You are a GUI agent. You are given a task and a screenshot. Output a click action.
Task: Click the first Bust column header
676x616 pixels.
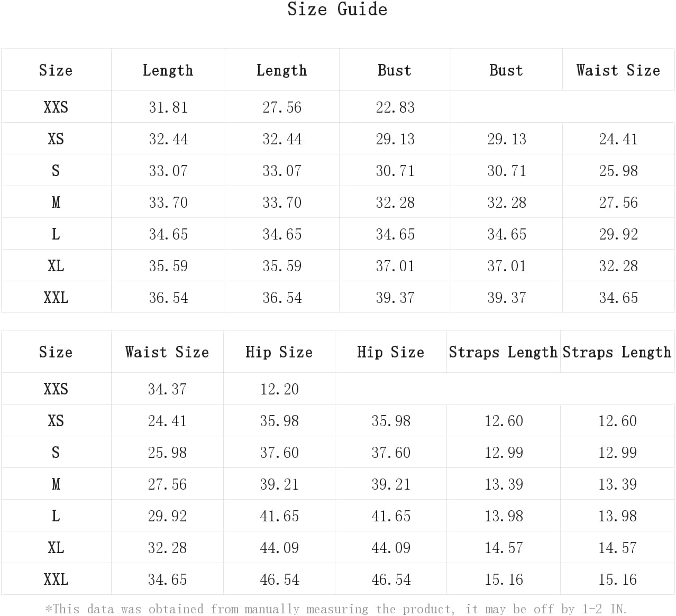[x=395, y=70]
